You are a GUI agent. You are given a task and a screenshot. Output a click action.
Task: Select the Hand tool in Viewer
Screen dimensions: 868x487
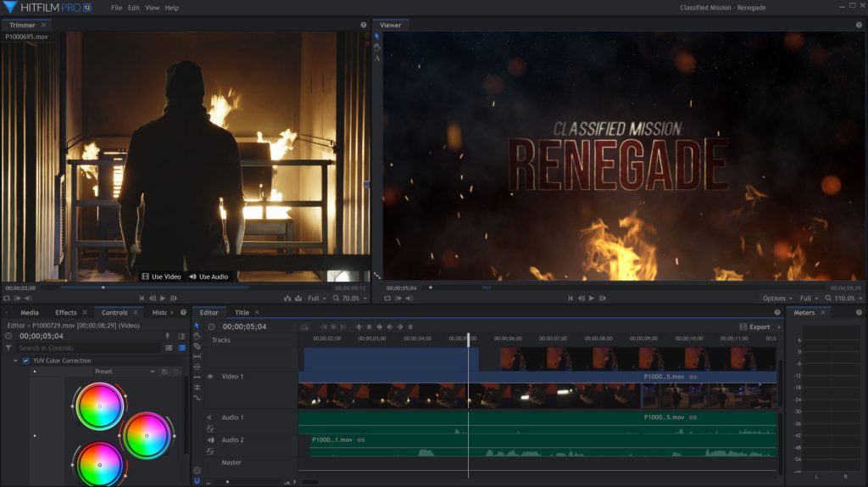click(x=377, y=48)
